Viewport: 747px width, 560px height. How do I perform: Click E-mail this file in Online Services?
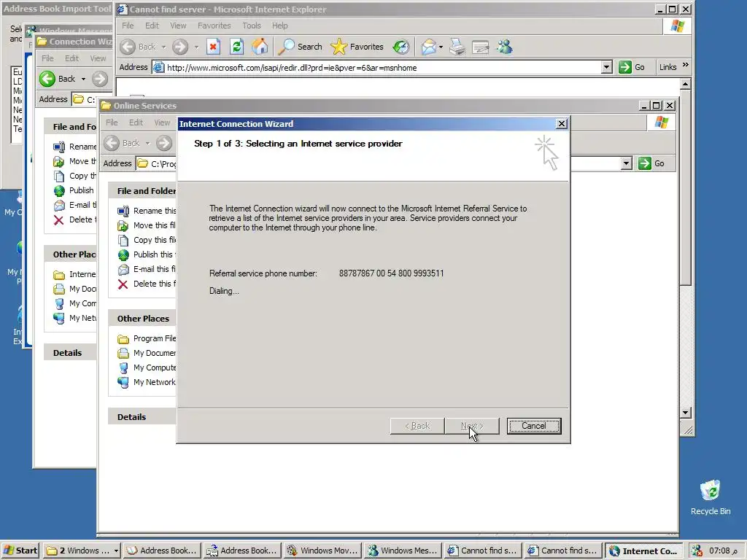tap(147, 269)
